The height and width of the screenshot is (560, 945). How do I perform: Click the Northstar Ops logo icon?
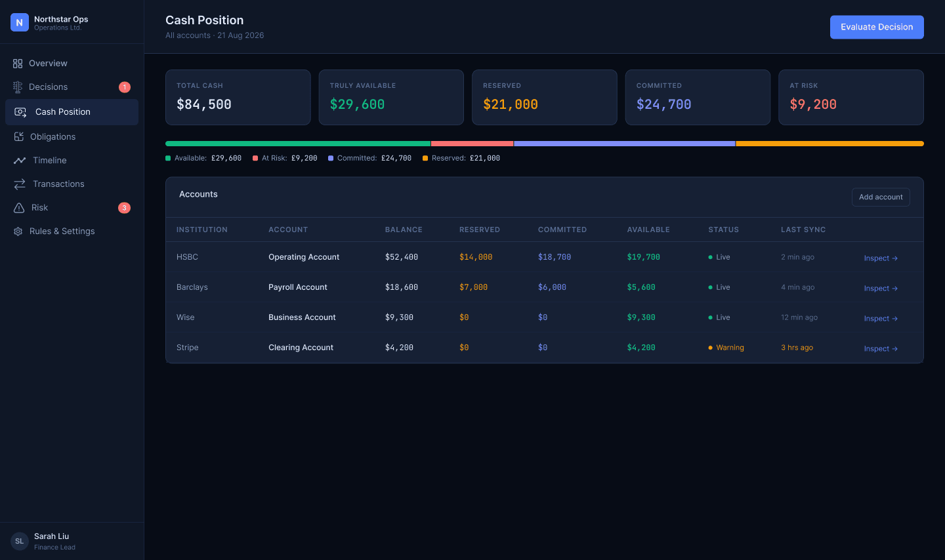(20, 22)
